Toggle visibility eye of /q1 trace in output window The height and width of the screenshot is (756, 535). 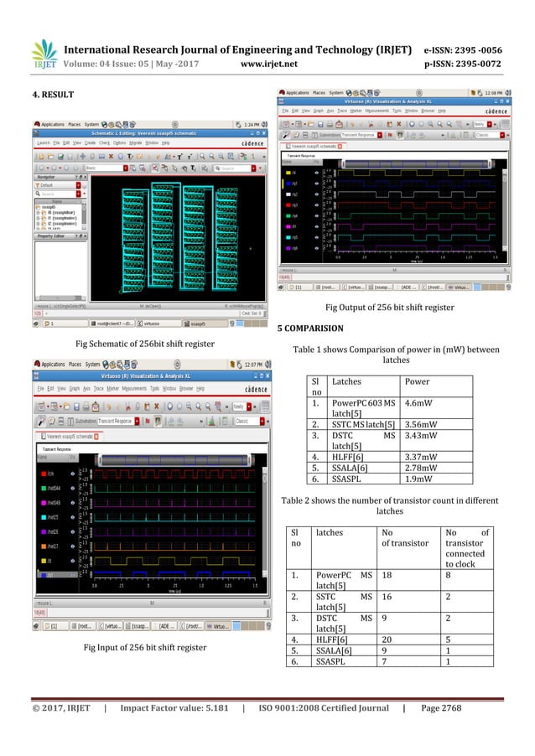click(x=316, y=181)
